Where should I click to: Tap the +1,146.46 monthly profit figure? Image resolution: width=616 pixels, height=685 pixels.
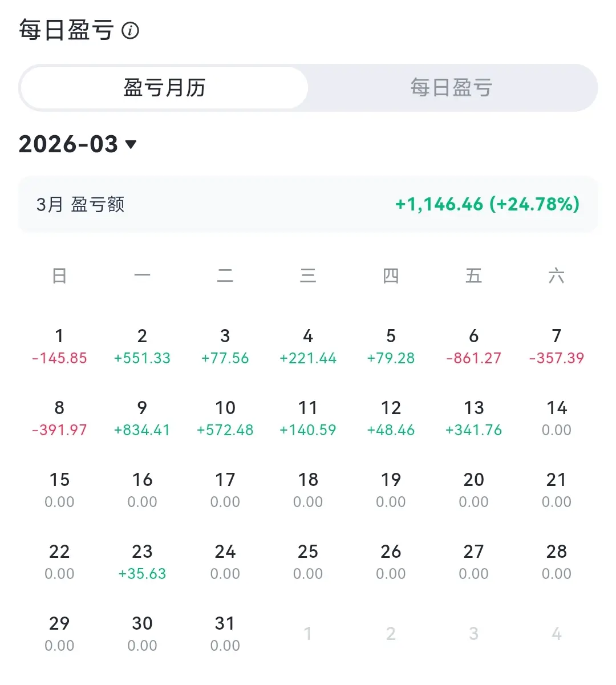pos(439,204)
